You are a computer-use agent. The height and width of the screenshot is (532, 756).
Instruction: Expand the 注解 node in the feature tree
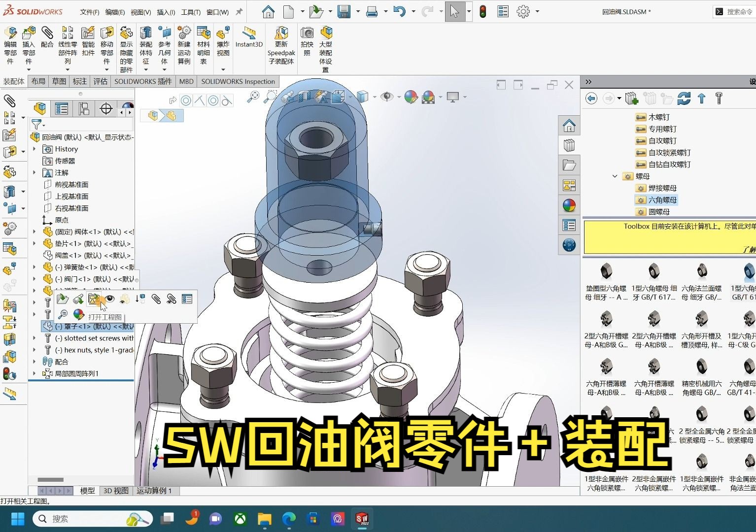click(x=34, y=172)
